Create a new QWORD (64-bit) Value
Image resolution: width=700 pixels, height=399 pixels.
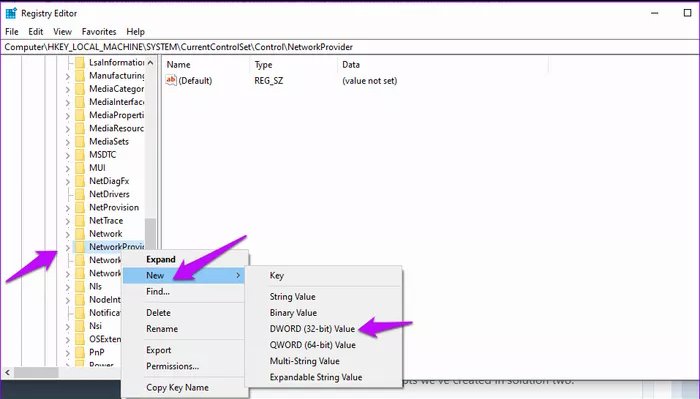(324, 345)
